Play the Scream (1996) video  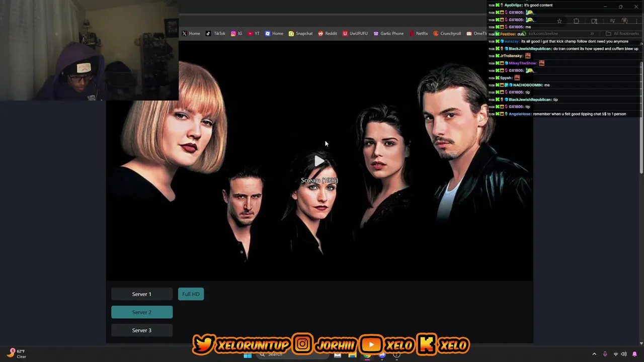pos(319,161)
